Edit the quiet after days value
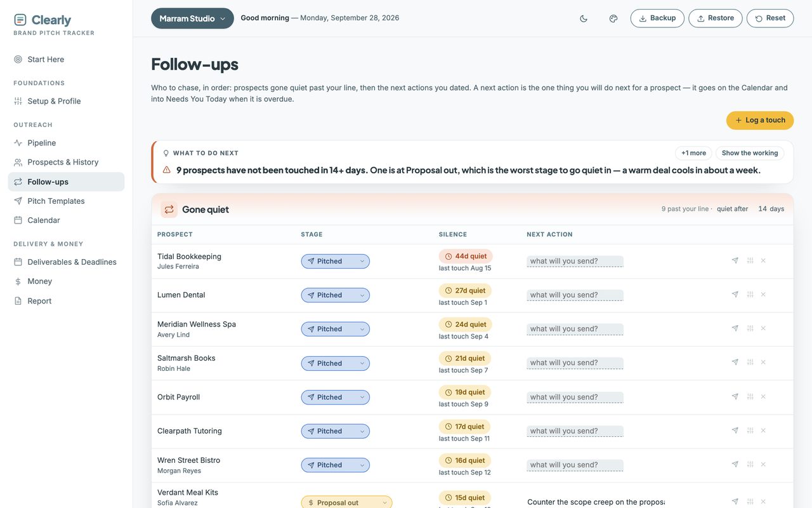Screen dimensions: 812x508 761,209
